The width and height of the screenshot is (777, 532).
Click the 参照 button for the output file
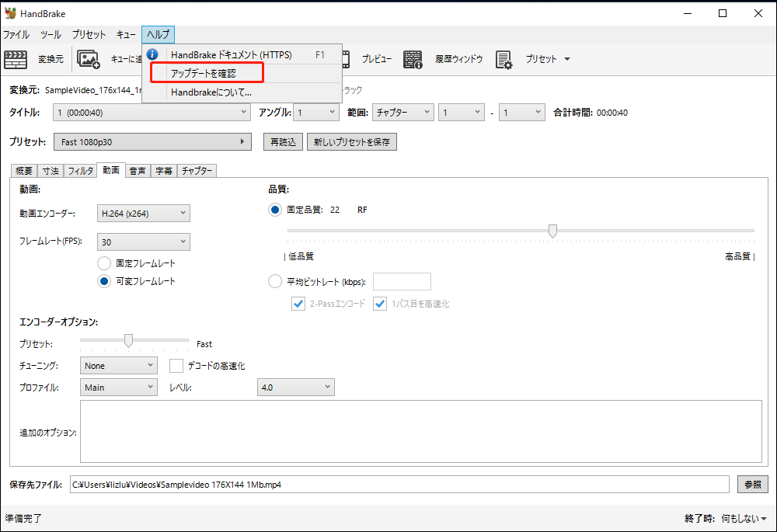point(752,484)
